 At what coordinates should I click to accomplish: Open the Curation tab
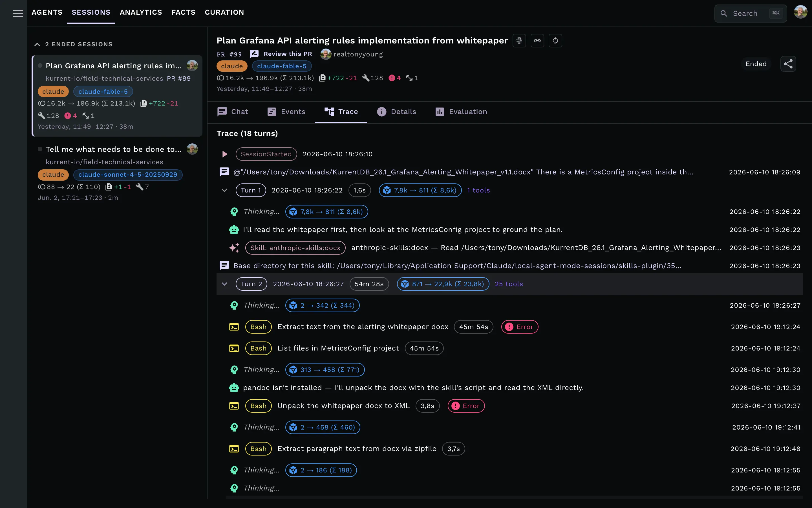224,12
